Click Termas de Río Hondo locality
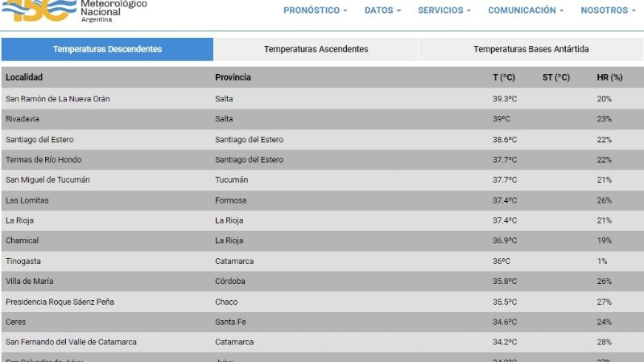644x362 pixels. 43,159
